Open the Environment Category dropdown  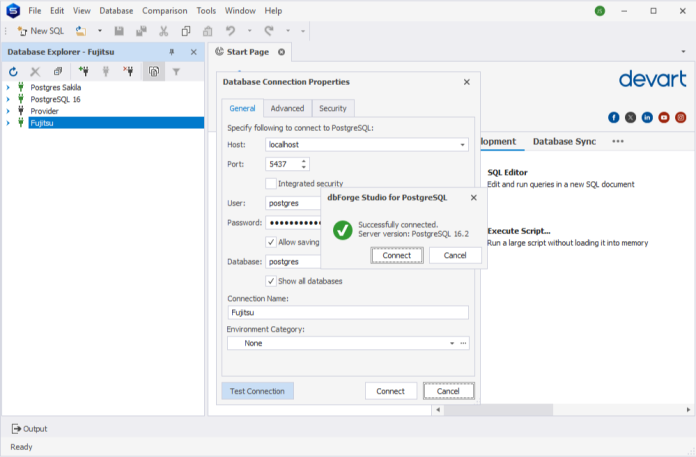pos(451,343)
